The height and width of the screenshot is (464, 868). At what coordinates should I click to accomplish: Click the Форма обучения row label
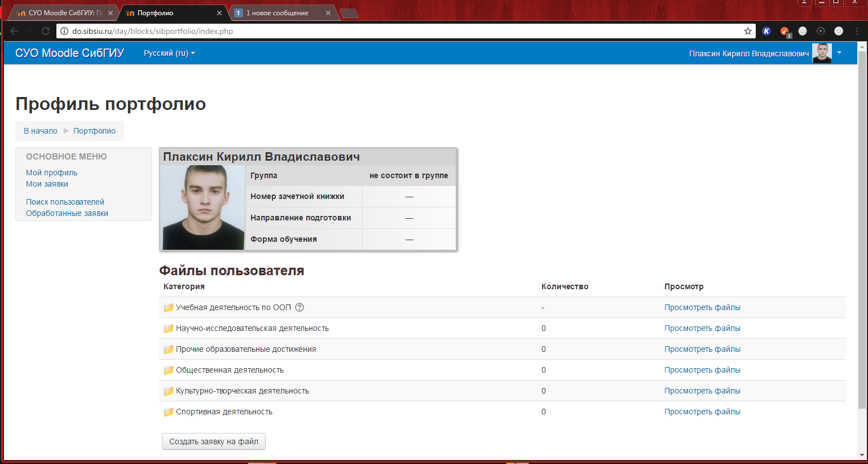click(x=284, y=239)
